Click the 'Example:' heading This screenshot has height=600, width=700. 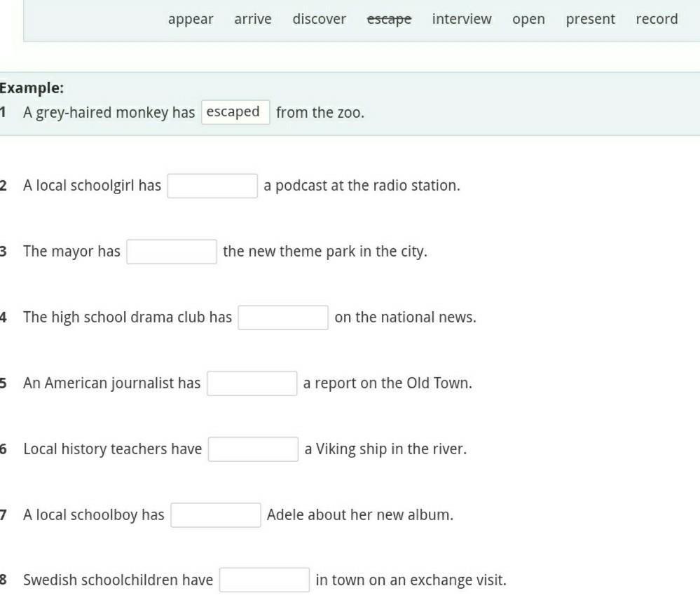pyautogui.click(x=32, y=88)
